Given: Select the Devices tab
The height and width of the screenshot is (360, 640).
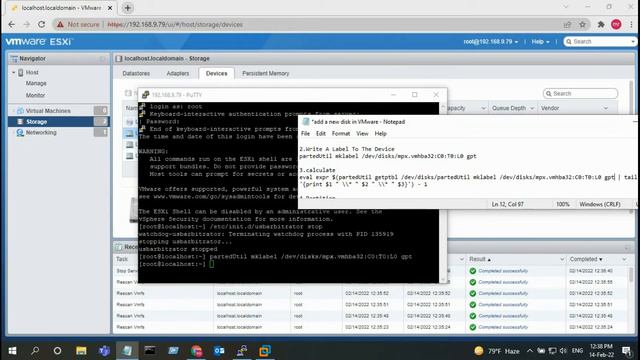Looking at the screenshot, I should pyautogui.click(x=216, y=73).
